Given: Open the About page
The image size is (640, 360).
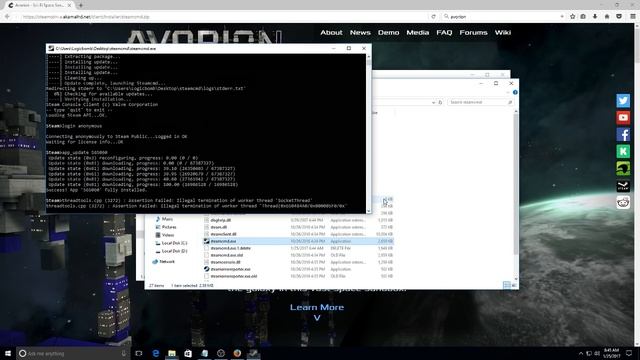Looking at the screenshot, I should click(x=331, y=33).
